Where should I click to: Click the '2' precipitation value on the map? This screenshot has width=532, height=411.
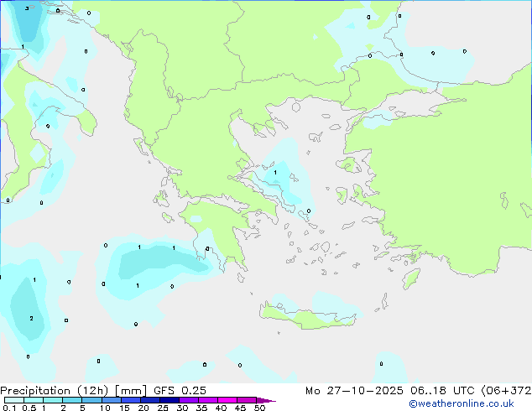31,318
